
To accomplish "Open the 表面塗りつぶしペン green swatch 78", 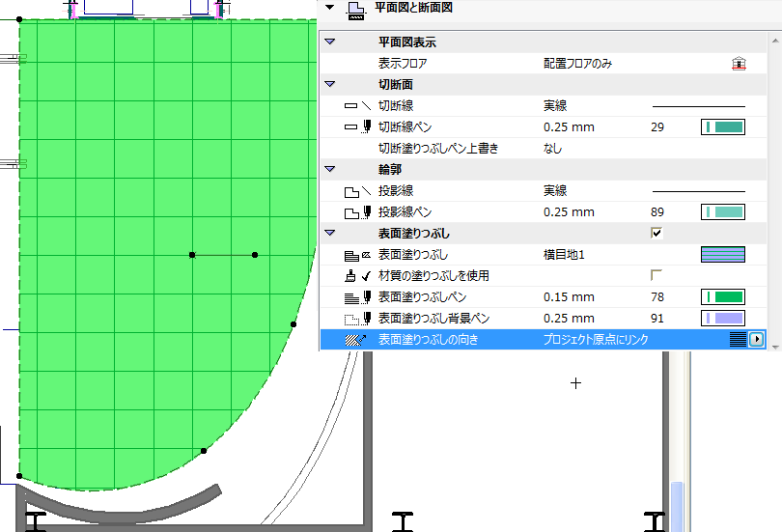I will [723, 296].
